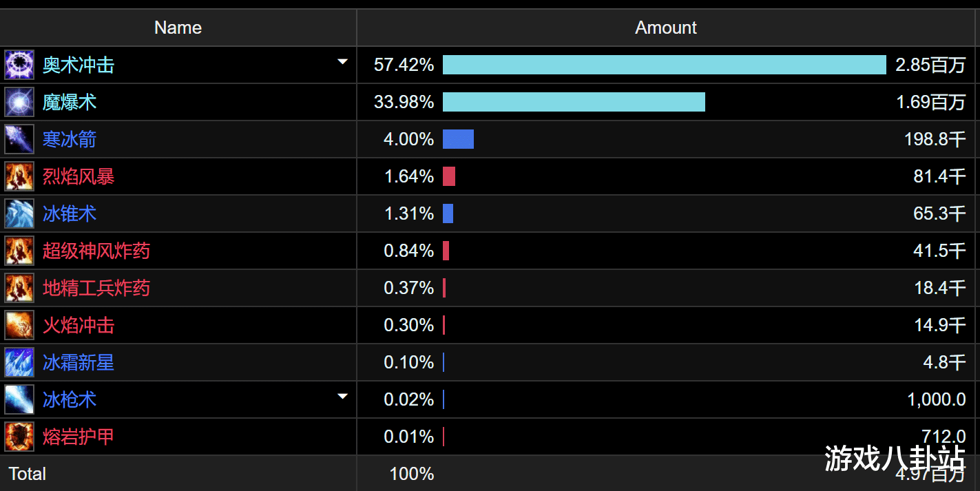Click the 冰霜新星 spell icon

coord(19,362)
